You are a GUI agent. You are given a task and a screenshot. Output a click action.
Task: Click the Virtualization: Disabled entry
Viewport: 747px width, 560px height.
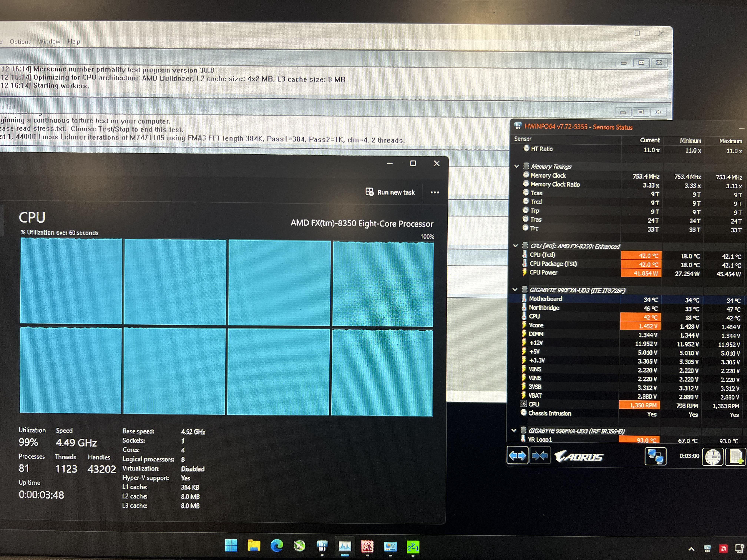(x=163, y=469)
